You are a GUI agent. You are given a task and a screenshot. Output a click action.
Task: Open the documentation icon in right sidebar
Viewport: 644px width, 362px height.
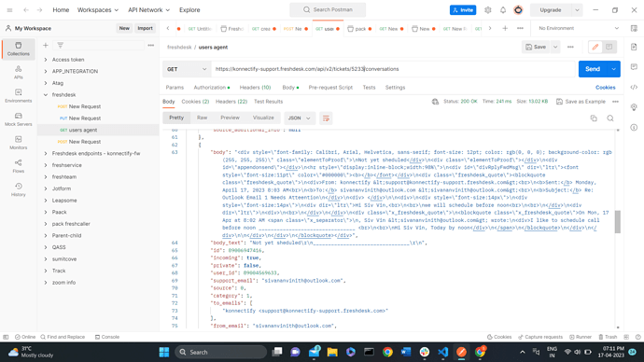(634, 47)
